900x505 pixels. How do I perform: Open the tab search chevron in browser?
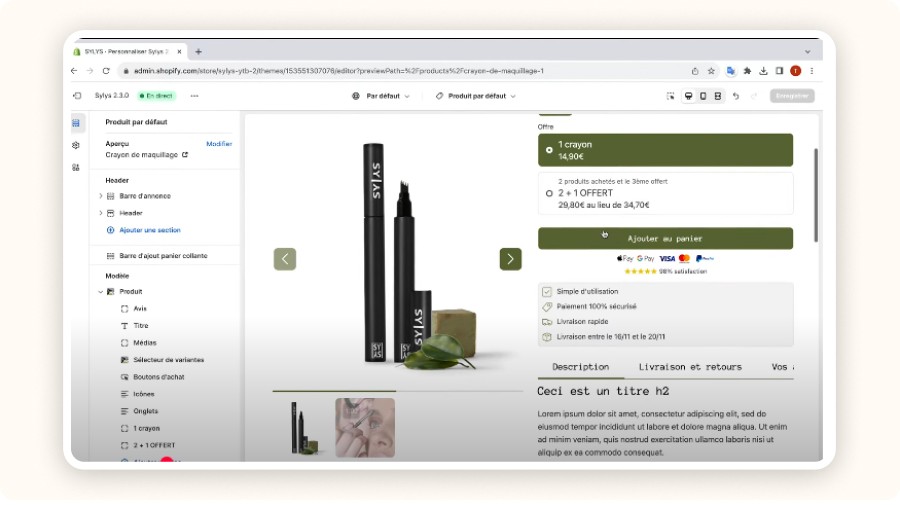point(808,52)
